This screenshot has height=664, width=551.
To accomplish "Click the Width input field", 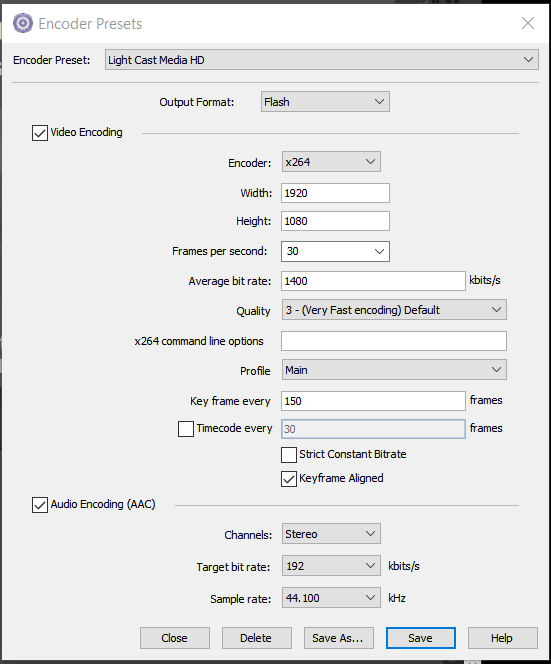I will [335, 193].
